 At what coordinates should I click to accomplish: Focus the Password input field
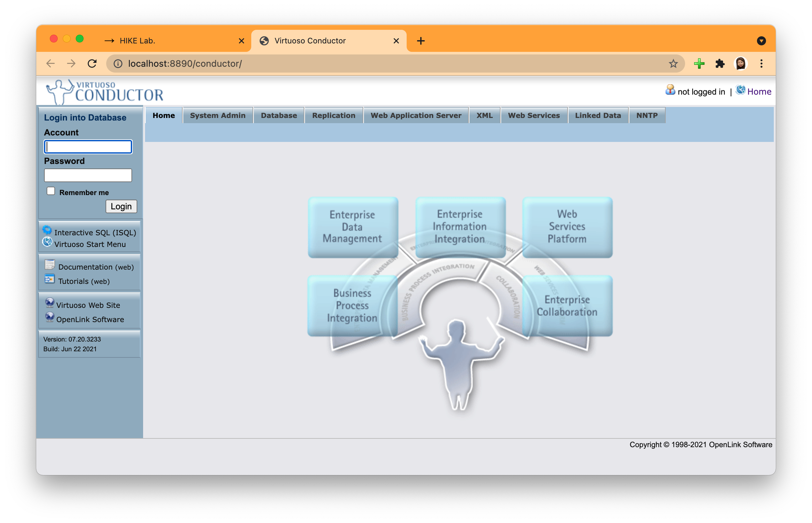[88, 175]
